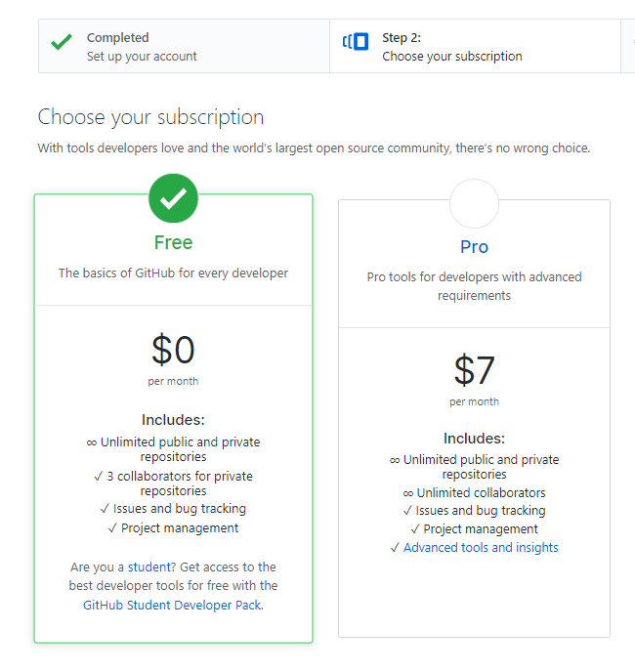The image size is (635, 672).
Task: Open the GitHub Student Developer Pack link
Action: 172,605
